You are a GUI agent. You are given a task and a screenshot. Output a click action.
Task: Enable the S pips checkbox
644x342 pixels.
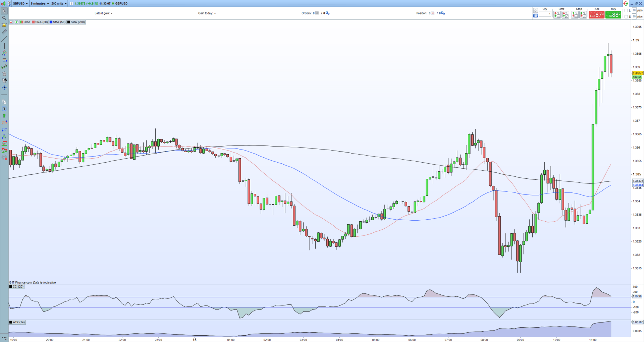click(626, 16)
